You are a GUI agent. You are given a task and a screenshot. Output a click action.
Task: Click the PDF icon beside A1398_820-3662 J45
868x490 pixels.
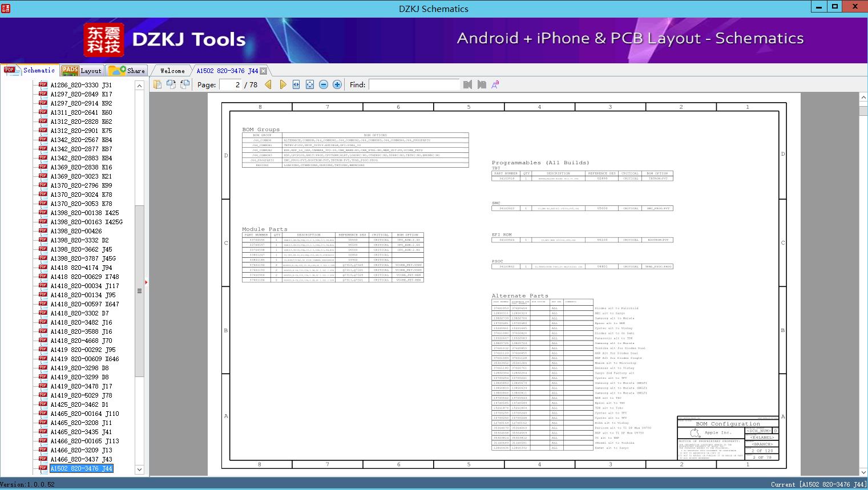click(43, 249)
